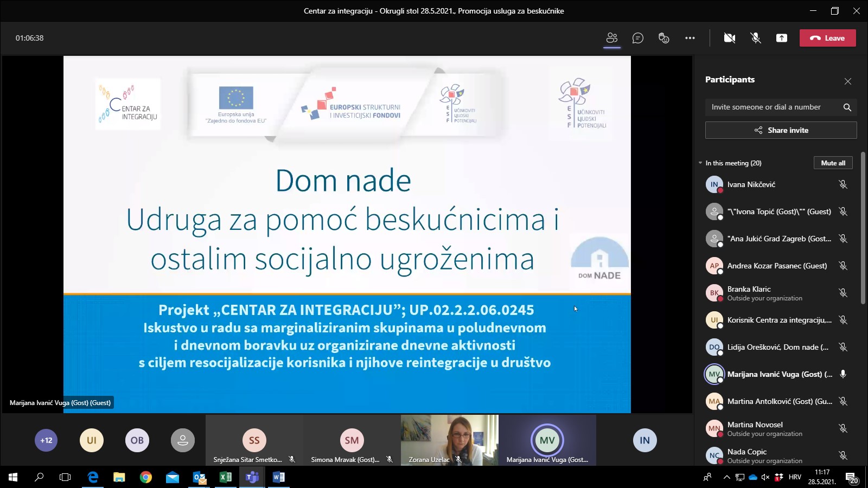Click Ivana Nikčević's muted microphone icon
Viewport: 868px width, 488px height.
pos(843,184)
